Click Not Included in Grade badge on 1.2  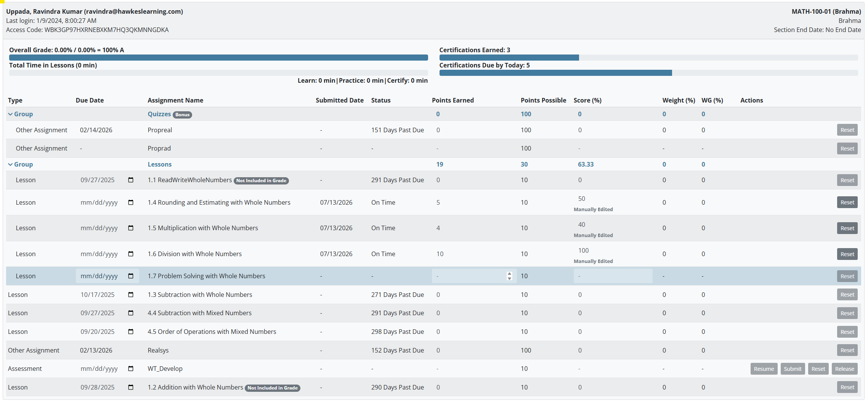[273, 388]
